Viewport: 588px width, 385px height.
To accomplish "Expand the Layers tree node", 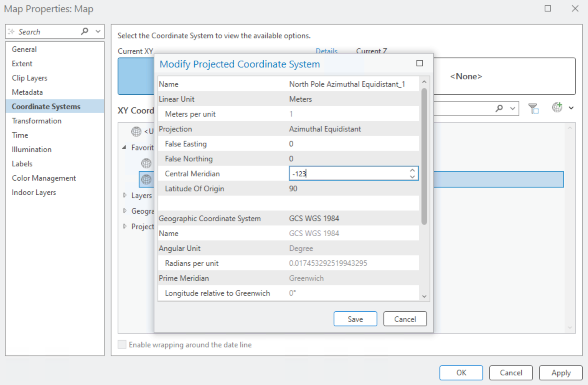I will coord(125,195).
